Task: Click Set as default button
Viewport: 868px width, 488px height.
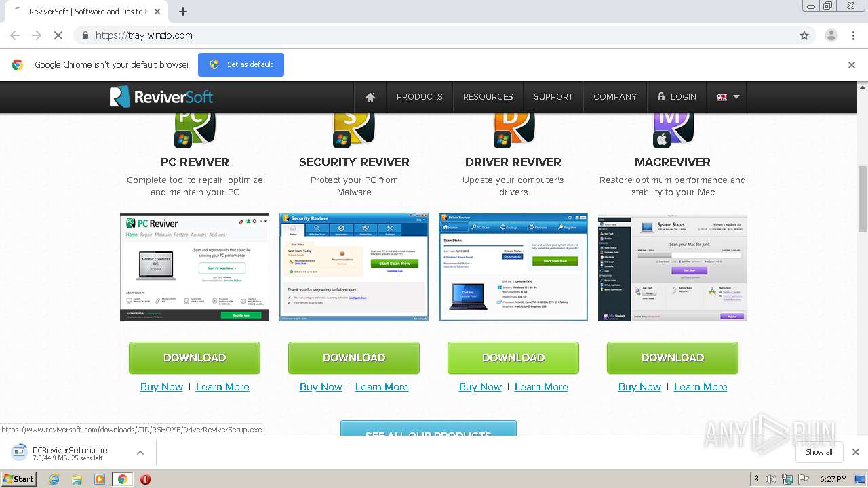Action: [241, 65]
